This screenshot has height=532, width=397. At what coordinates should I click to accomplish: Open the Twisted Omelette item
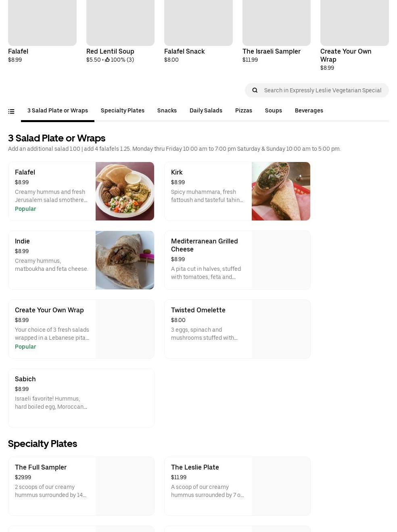pos(198,310)
